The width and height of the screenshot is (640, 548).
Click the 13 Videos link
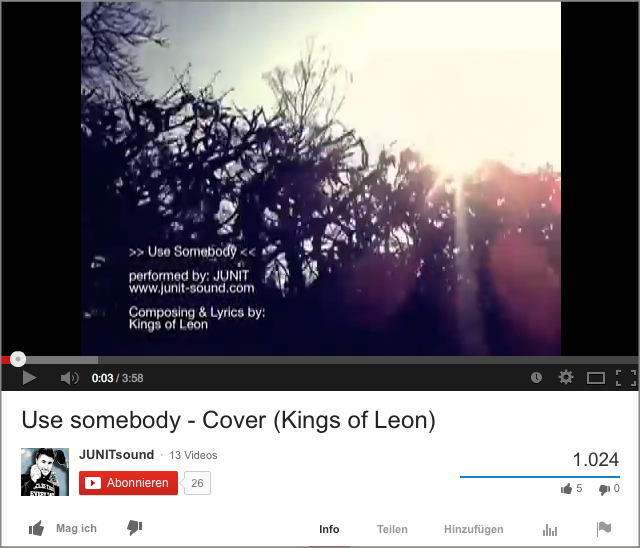click(193, 455)
